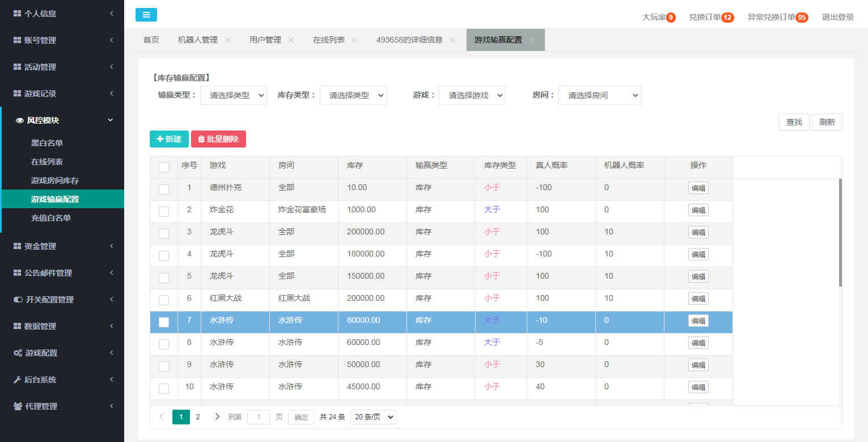Click the 大玩家 notification badge showing 9
Screen dimensions: 868x442
tap(671, 18)
